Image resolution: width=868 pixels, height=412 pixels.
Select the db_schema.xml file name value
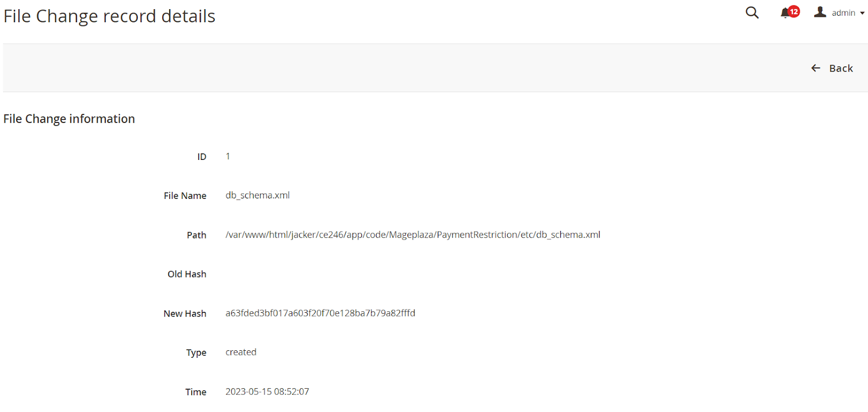click(258, 195)
